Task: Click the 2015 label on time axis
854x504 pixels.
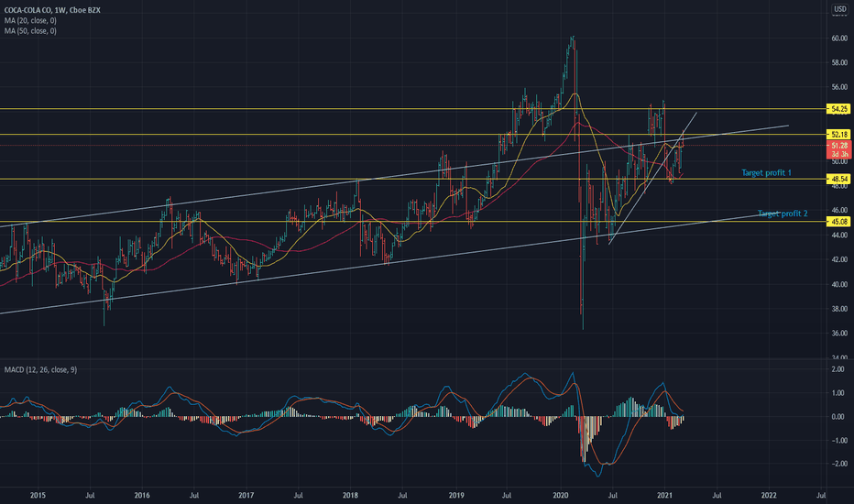Action: [38, 495]
